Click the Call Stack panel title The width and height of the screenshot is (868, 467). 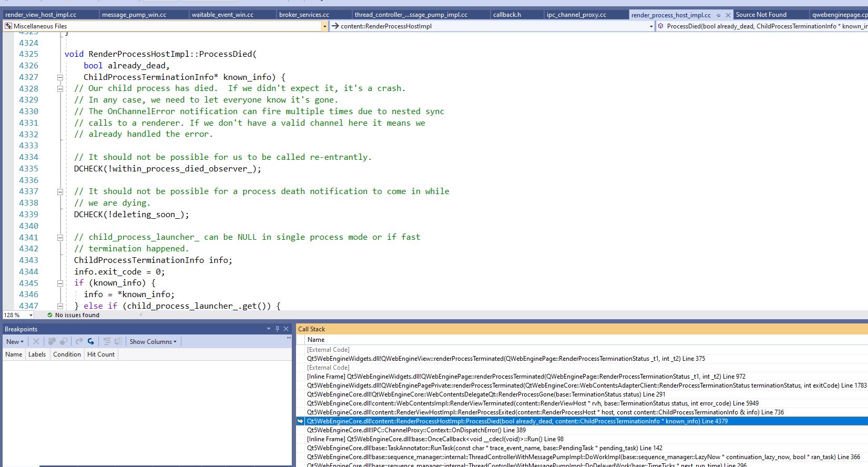click(x=312, y=329)
